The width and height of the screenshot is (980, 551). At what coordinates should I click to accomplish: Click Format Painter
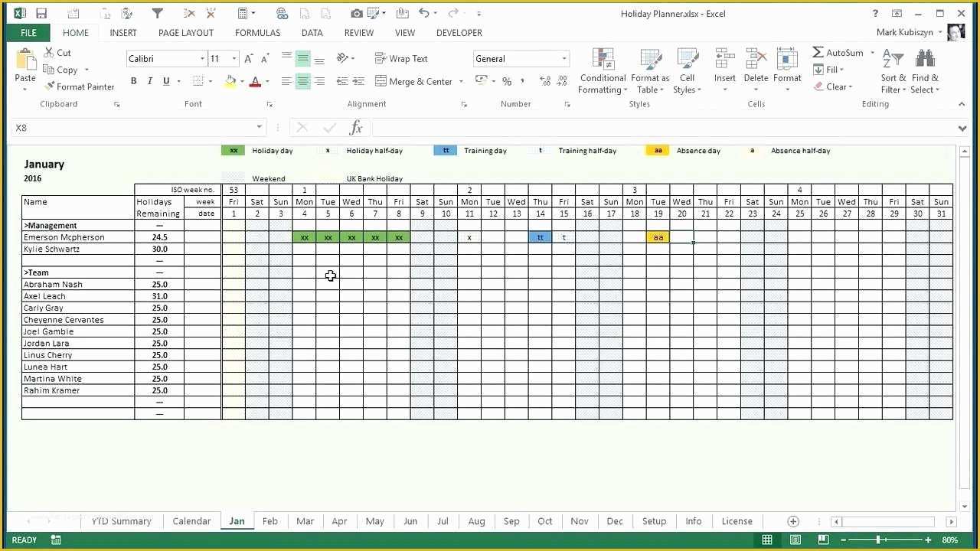click(x=80, y=86)
